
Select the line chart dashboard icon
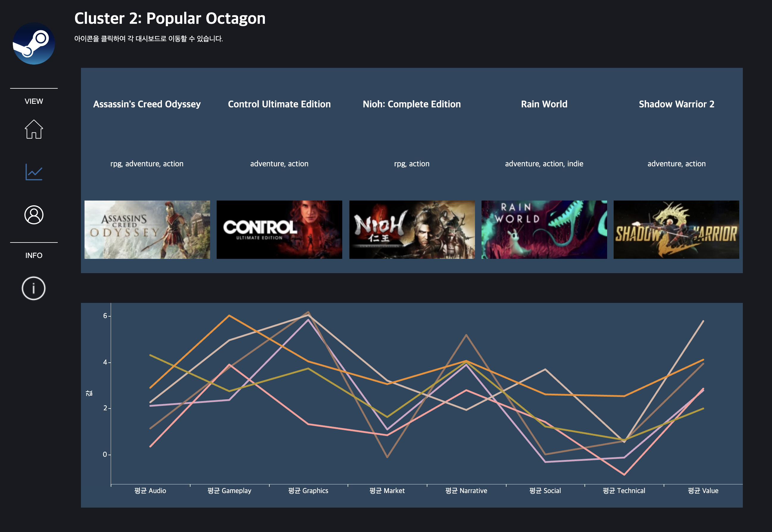point(34,172)
